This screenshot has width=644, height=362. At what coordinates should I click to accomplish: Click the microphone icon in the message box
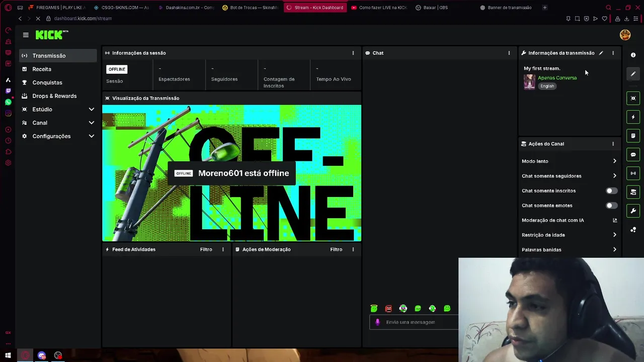pos(378,322)
